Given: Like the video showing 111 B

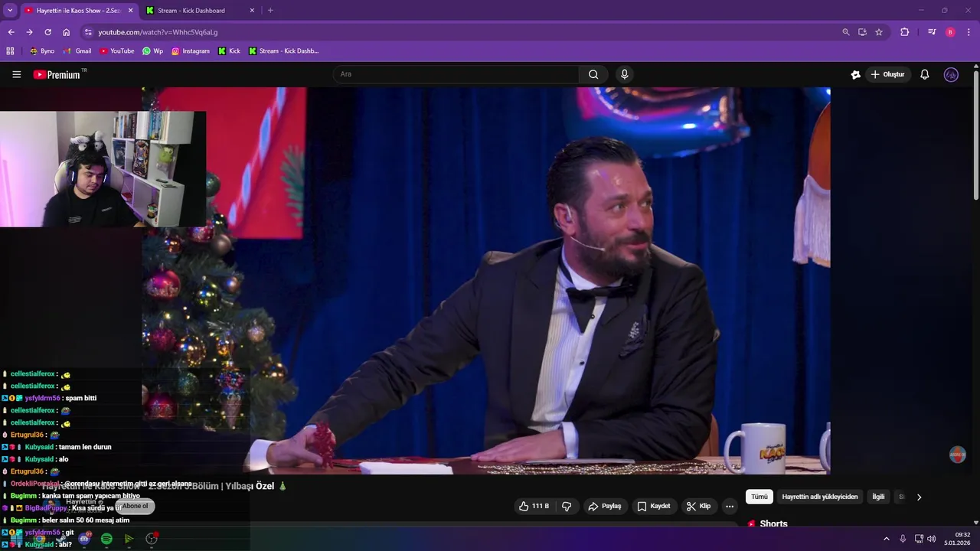Looking at the screenshot, I should point(534,506).
